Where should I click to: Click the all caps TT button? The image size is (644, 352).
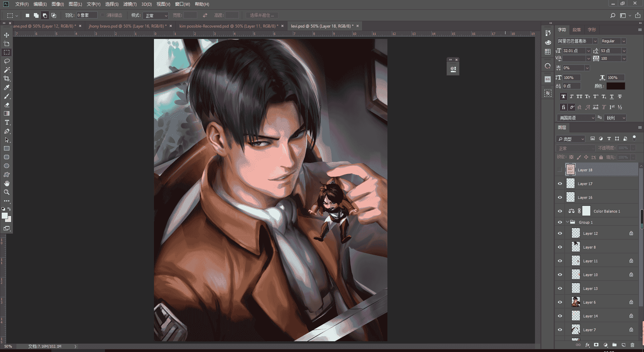click(580, 97)
